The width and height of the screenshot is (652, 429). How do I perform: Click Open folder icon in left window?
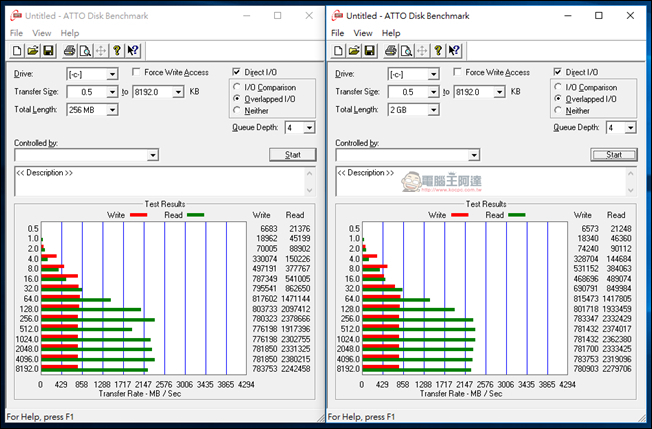[33, 51]
